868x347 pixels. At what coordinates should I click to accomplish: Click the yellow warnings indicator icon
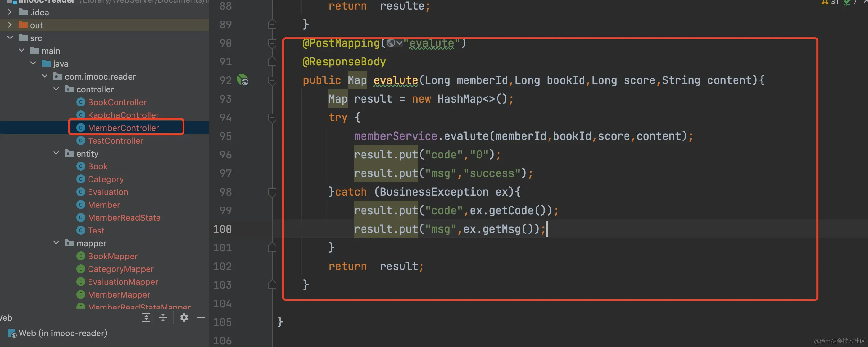tap(824, 3)
